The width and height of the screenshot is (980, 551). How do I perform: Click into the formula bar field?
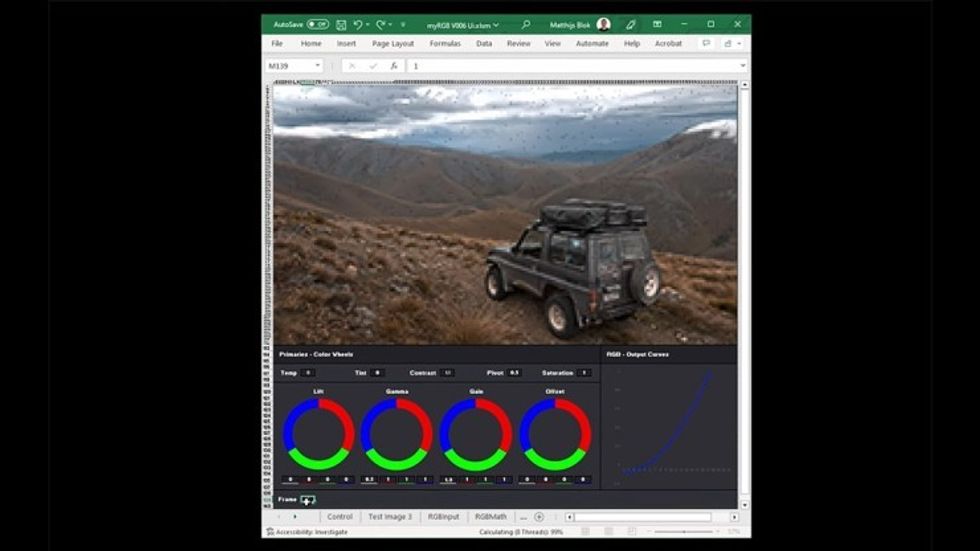572,66
